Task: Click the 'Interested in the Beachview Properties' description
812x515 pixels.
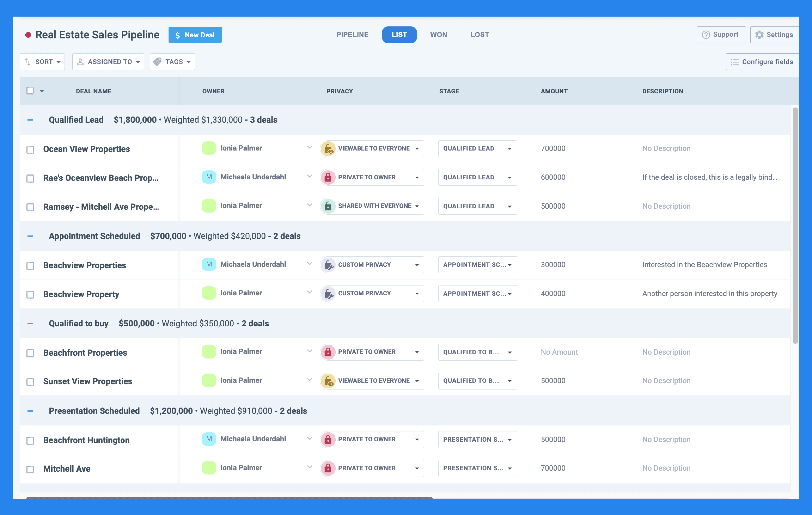Action: [x=704, y=265]
